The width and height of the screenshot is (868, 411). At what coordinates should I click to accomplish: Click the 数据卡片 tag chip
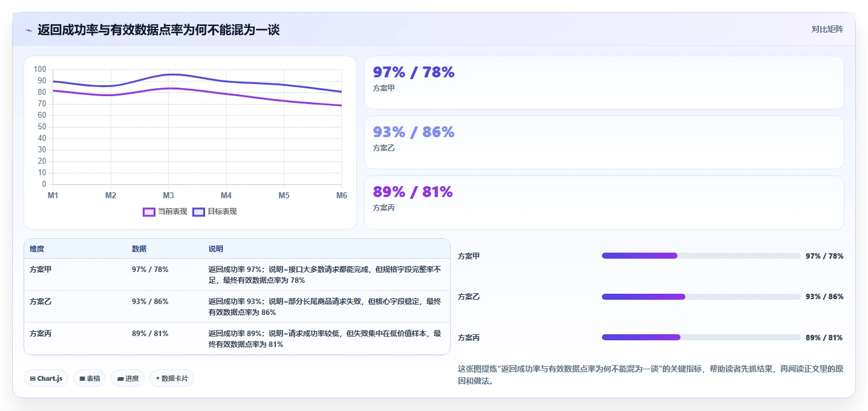click(172, 378)
